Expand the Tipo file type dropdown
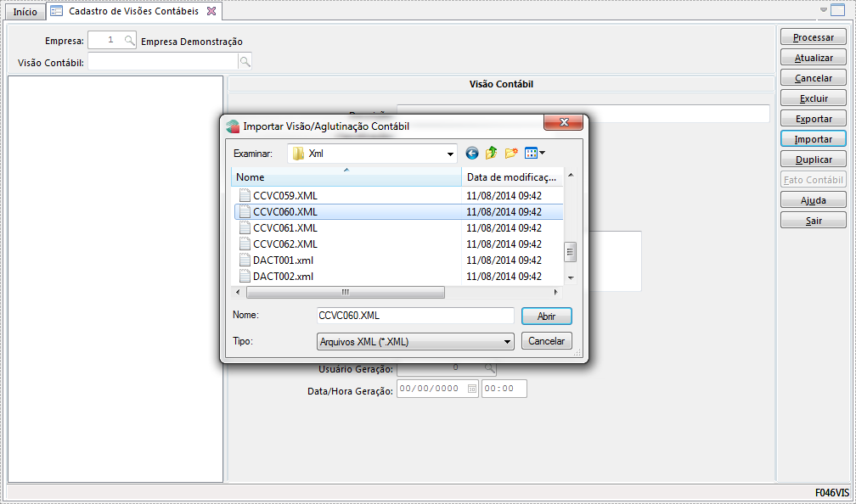The height and width of the screenshot is (504, 856). click(507, 342)
